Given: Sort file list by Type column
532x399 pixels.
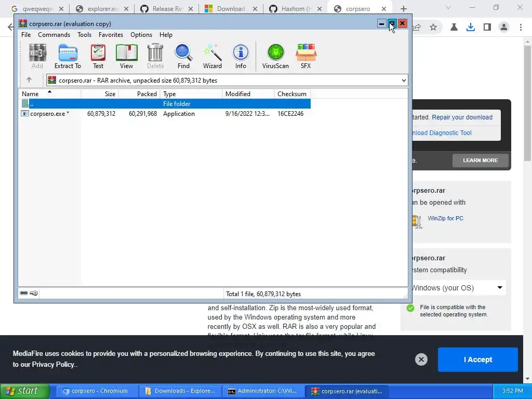Looking at the screenshot, I should pyautogui.click(x=191, y=94).
